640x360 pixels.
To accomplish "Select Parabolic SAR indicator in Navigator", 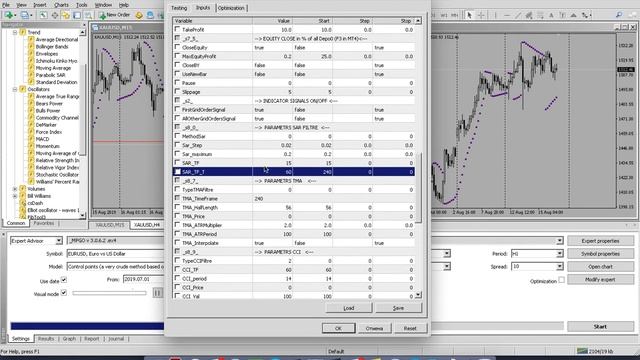I will (50, 75).
